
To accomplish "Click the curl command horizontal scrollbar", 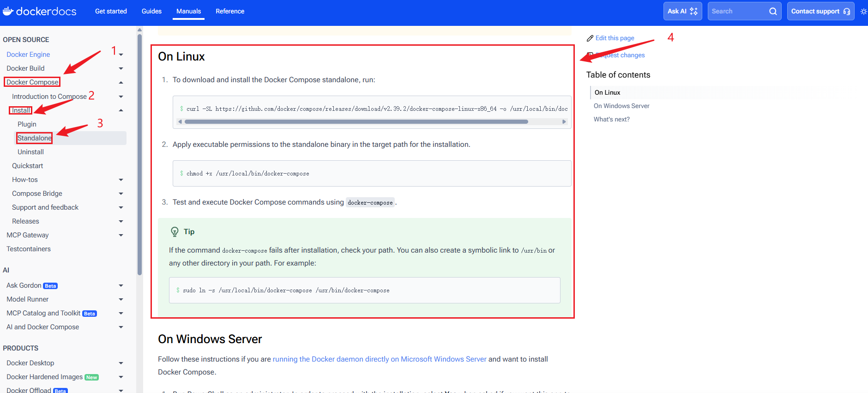I will tap(356, 122).
